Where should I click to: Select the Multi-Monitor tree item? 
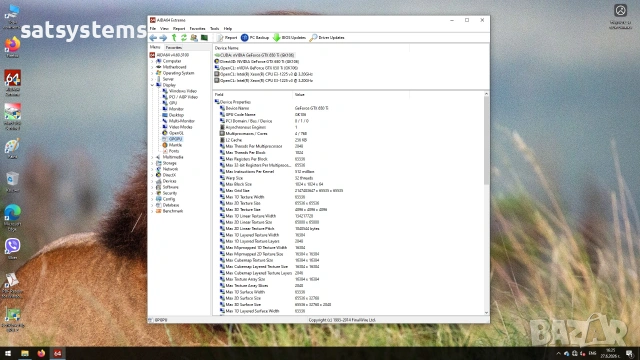(x=182, y=121)
